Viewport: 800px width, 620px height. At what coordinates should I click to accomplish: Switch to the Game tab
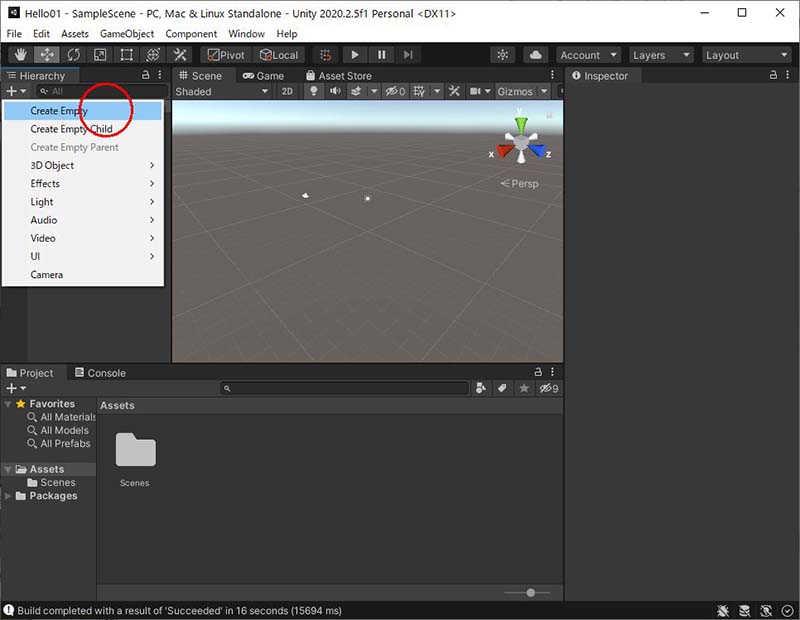(x=263, y=76)
